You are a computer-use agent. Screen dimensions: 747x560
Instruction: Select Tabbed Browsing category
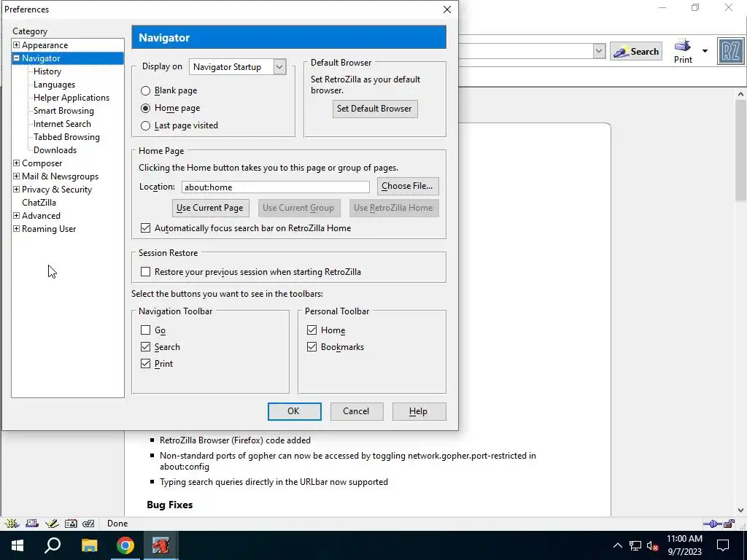[x=66, y=136]
